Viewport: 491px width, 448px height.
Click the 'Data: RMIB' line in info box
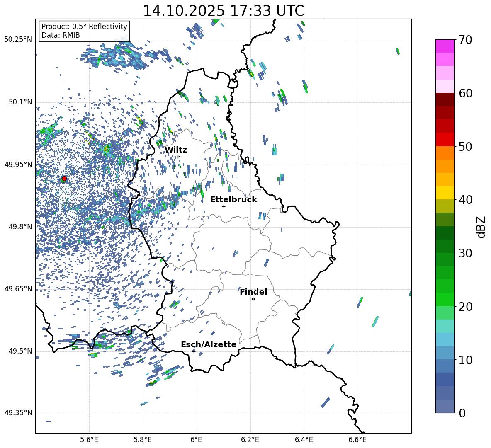click(x=61, y=35)
